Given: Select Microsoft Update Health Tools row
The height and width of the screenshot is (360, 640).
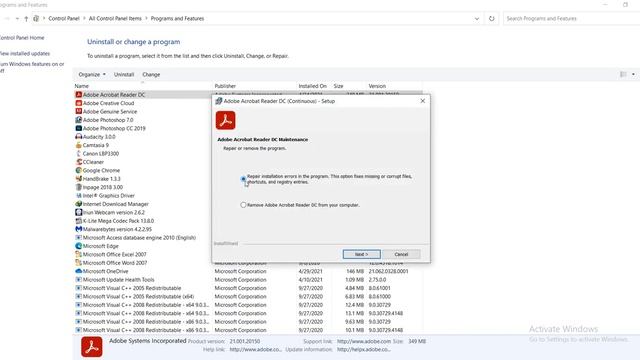Looking at the screenshot, I should point(248,280).
